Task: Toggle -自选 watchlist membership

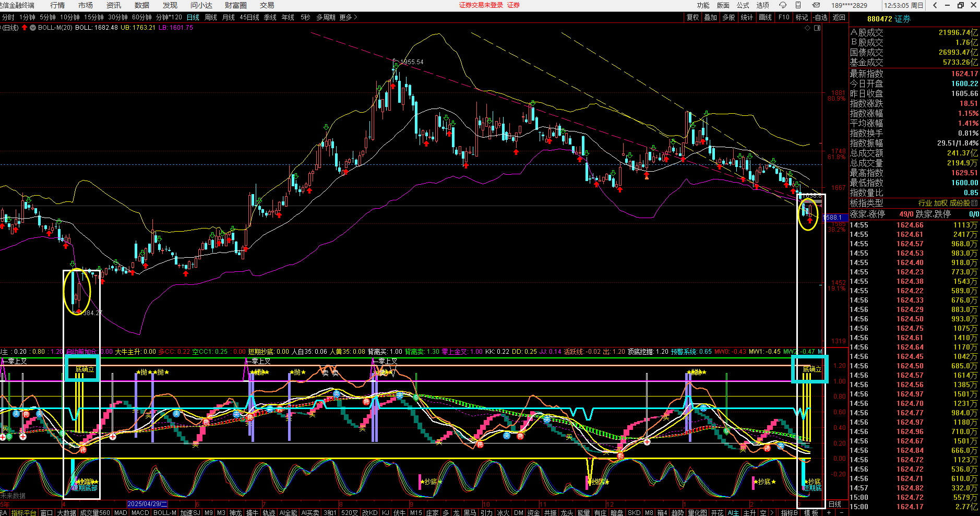Action: point(820,17)
